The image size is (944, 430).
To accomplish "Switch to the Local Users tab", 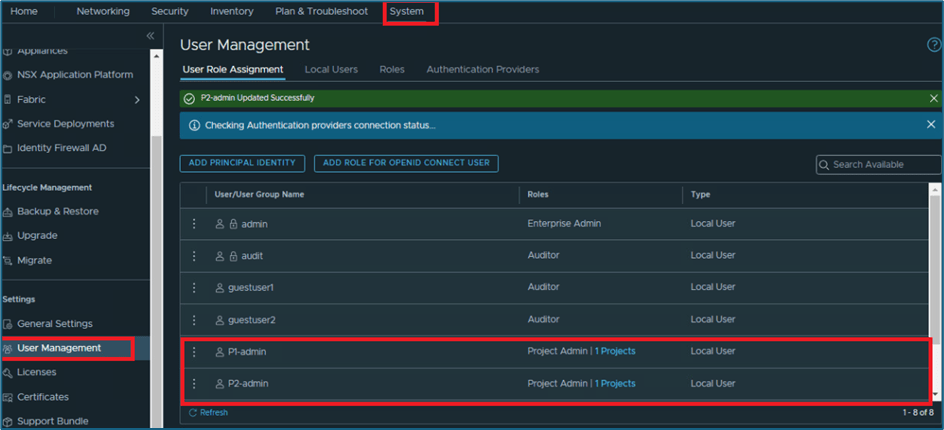I will tap(331, 70).
